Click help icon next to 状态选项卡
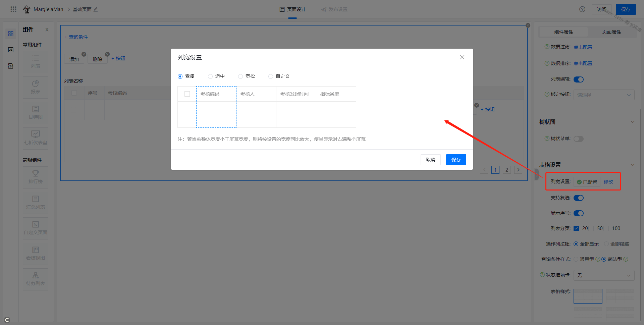644x325 pixels. pyautogui.click(x=542, y=275)
